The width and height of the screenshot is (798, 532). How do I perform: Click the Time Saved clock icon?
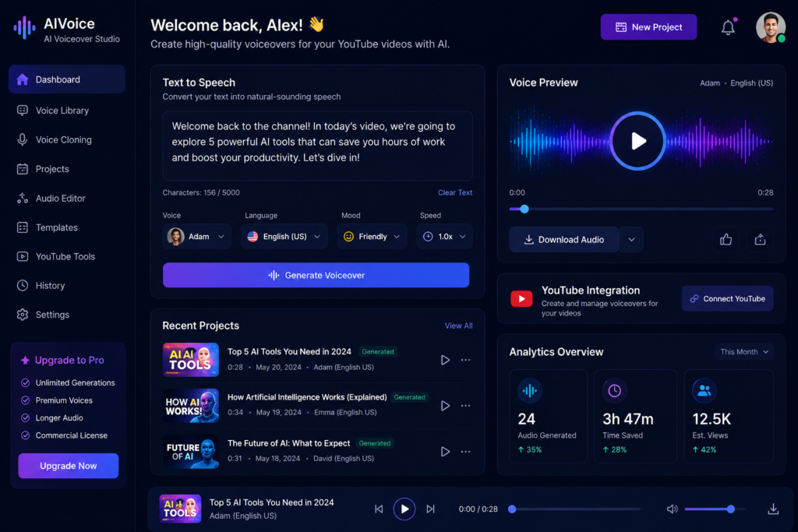point(614,390)
